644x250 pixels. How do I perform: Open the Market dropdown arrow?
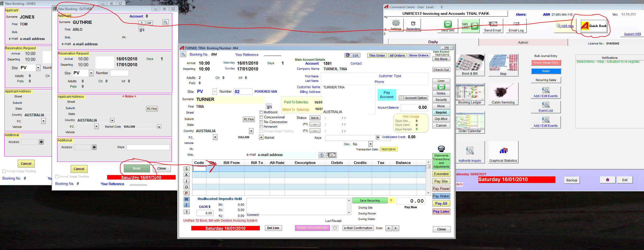[x=261, y=137]
